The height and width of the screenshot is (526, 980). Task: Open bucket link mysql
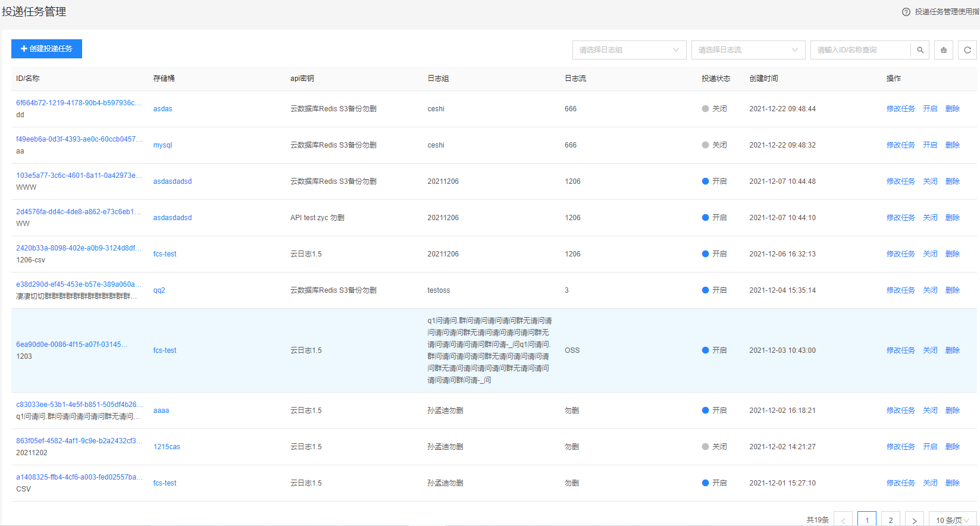(x=162, y=145)
